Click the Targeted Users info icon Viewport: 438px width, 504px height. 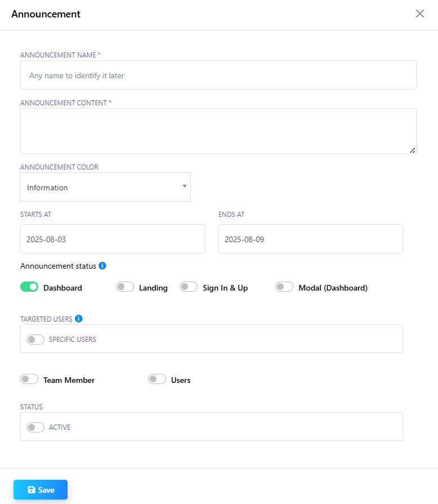(x=79, y=319)
